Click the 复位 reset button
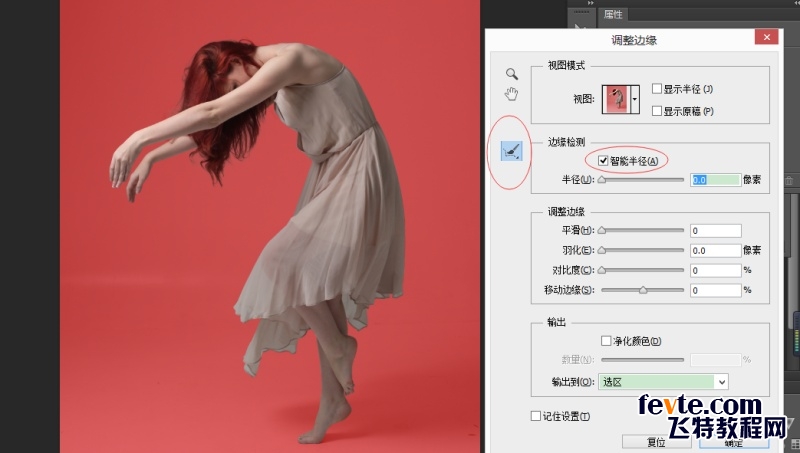 [656, 442]
